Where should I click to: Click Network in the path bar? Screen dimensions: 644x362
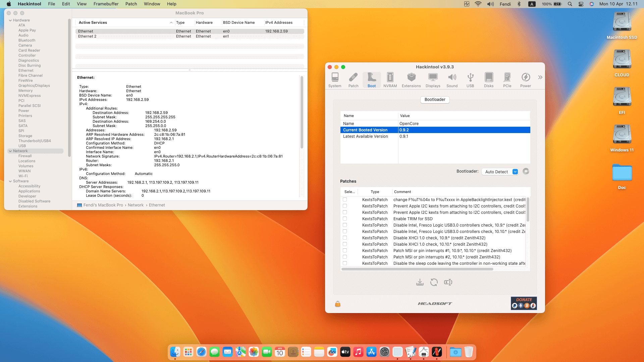coord(136,205)
